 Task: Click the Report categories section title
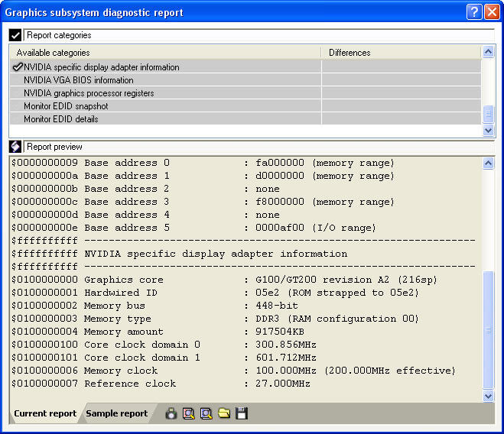(x=59, y=35)
